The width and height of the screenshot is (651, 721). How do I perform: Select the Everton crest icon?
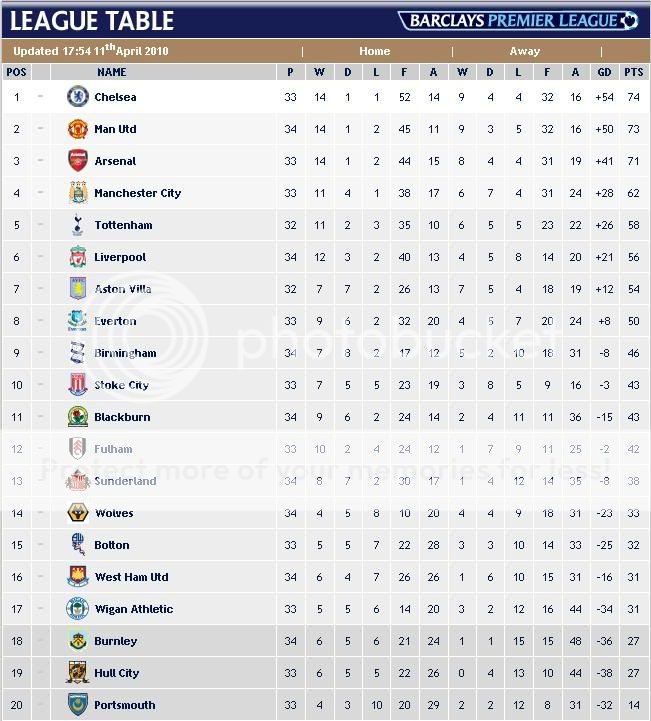point(77,321)
